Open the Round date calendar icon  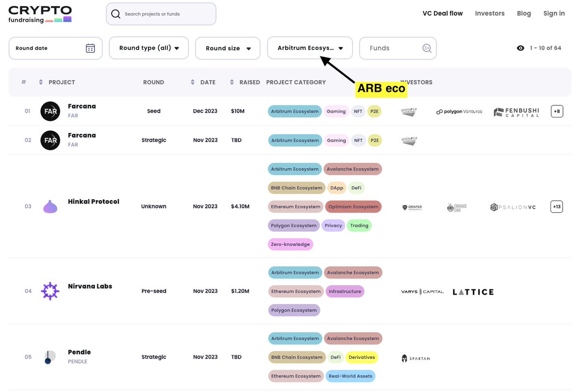pyautogui.click(x=90, y=48)
